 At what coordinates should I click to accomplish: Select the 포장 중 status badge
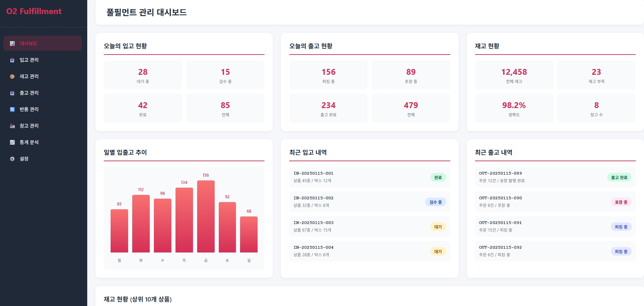tap(621, 202)
